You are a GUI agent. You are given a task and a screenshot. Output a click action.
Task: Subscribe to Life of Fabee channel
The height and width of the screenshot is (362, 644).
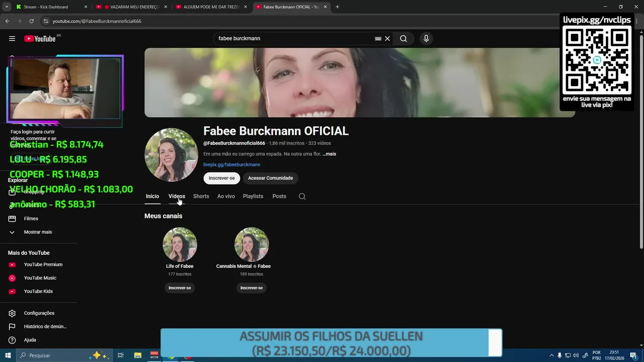[180, 288]
